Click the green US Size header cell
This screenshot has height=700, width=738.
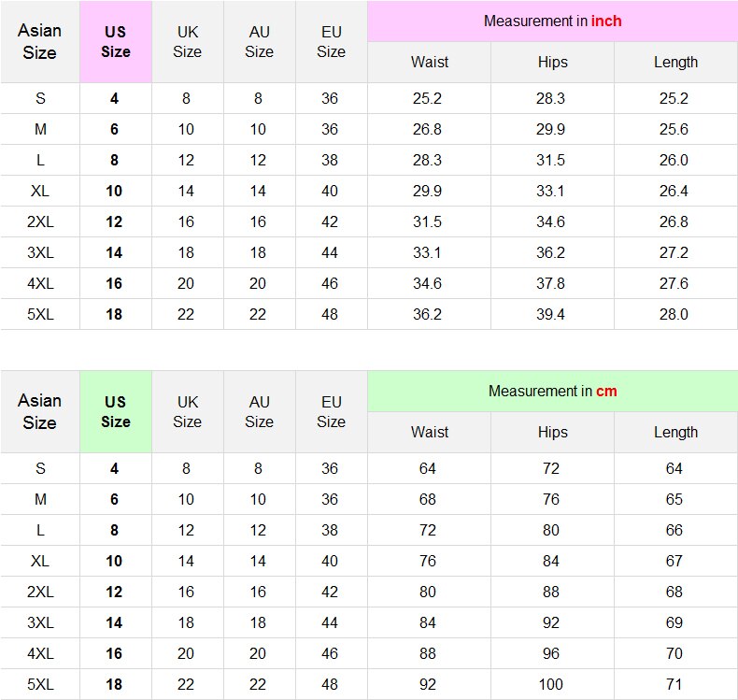(x=116, y=411)
